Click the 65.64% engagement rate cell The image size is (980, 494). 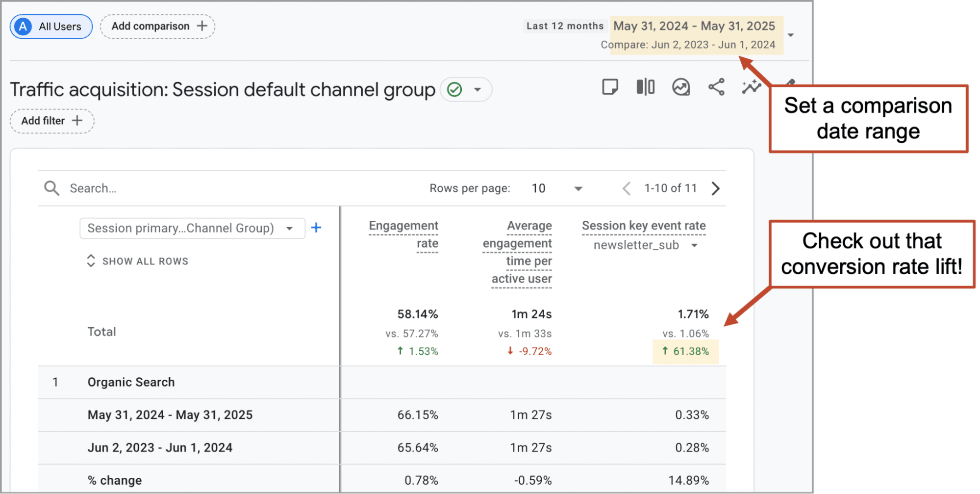pyautogui.click(x=418, y=448)
